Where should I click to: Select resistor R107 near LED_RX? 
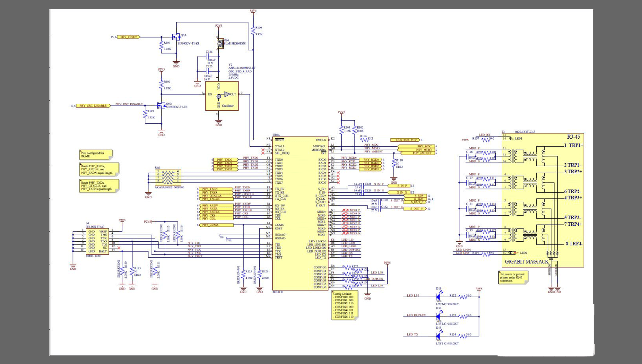[x=485, y=140]
